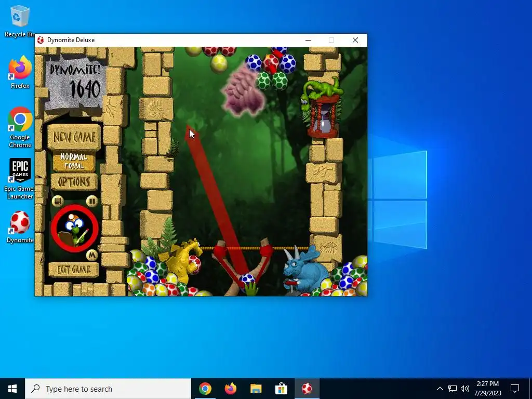Image resolution: width=532 pixels, height=399 pixels.
Task: Aim at the pink fossil cluster
Action: 243,90
